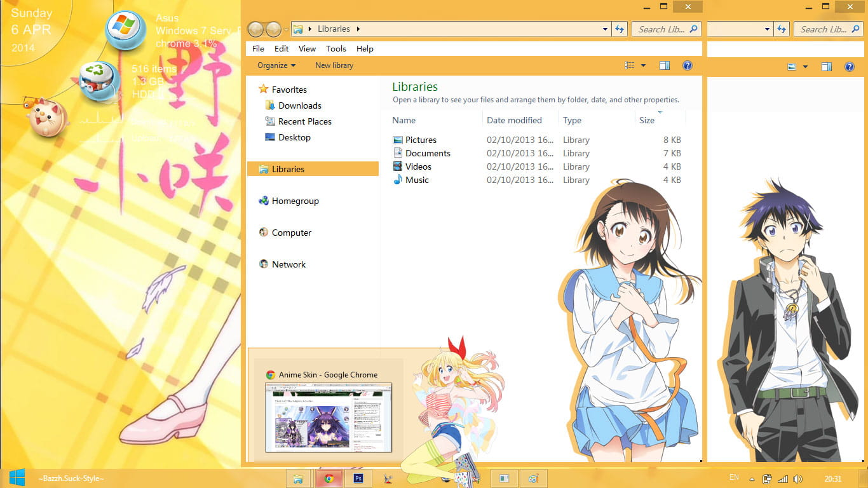This screenshot has width=868, height=488.
Task: Click the EN language indicator
Action: (734, 477)
